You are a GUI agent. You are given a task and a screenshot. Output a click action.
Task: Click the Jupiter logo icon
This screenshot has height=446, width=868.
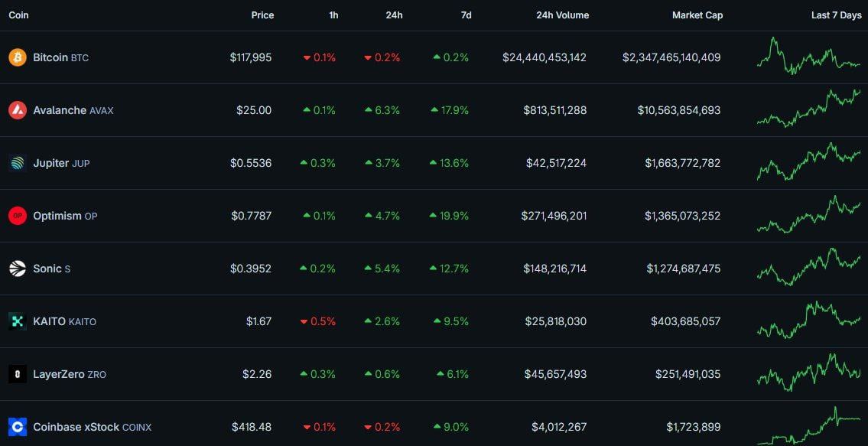point(17,163)
